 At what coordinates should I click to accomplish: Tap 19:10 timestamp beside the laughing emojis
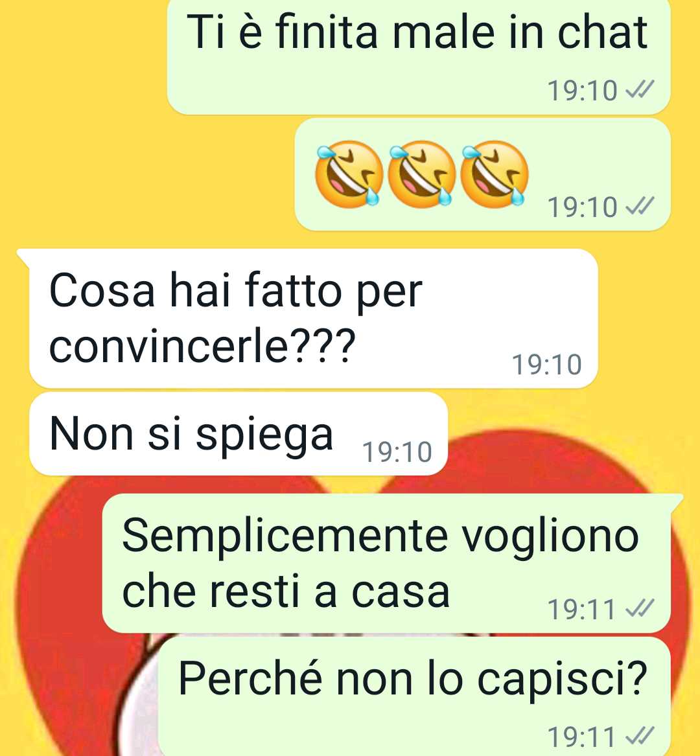click(x=582, y=207)
